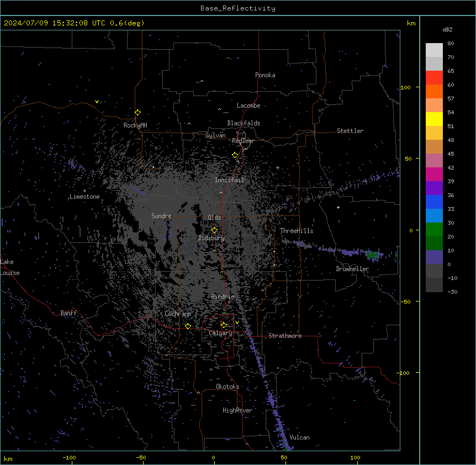Image resolution: width=476 pixels, height=465 pixels.
Task: Click the Okotoks city label
Action: click(228, 387)
